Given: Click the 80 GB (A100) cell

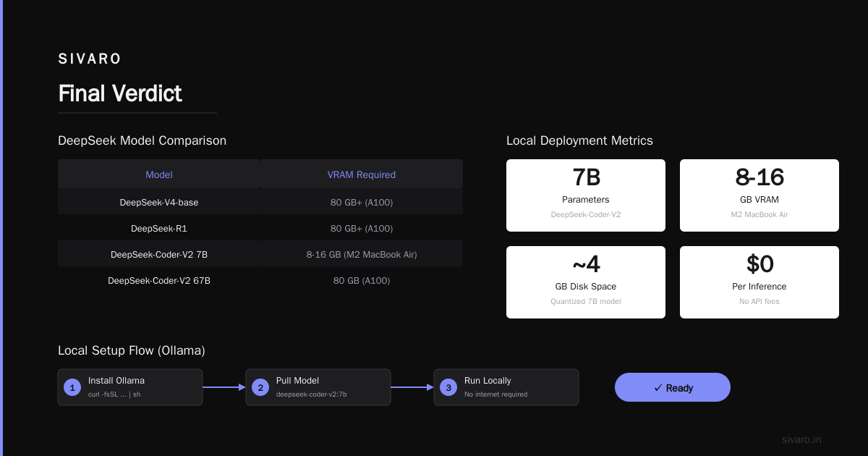Looking at the screenshot, I should tap(362, 280).
